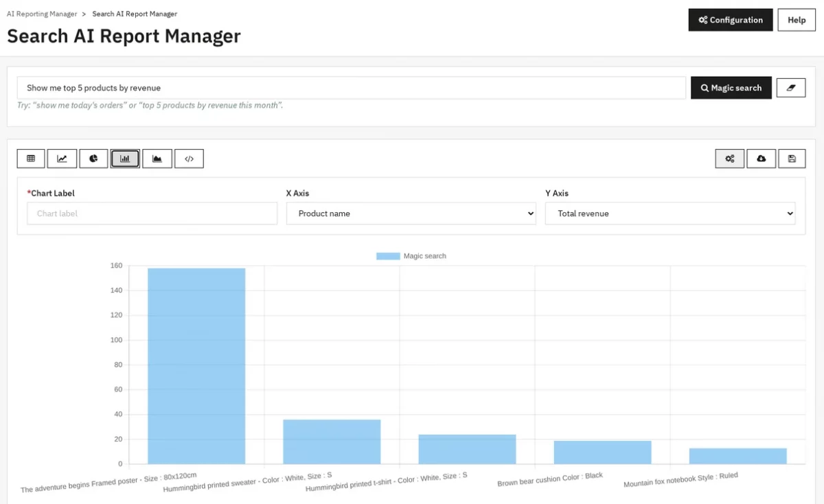Save report with floppy disk icon

792,159
